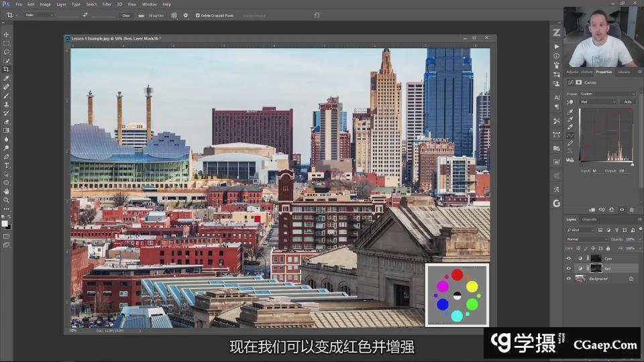Open the Filter menu
644x362 pixels.
tap(107, 4)
